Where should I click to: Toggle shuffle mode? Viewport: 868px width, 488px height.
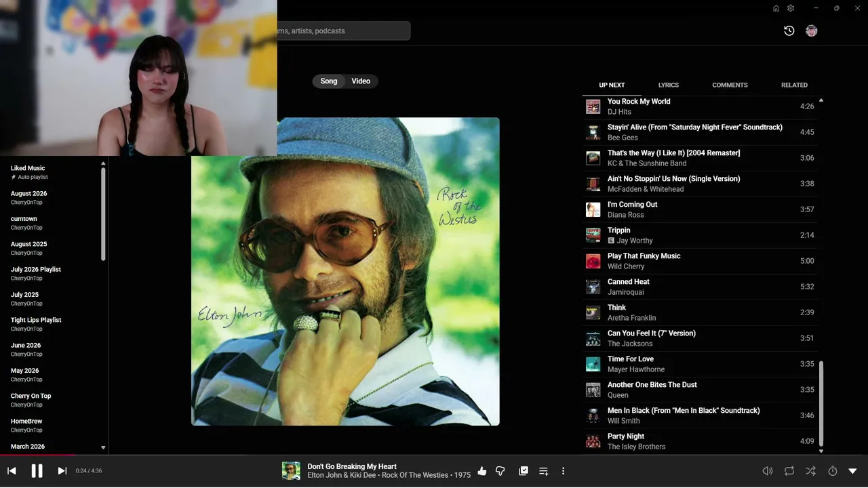[x=810, y=471]
